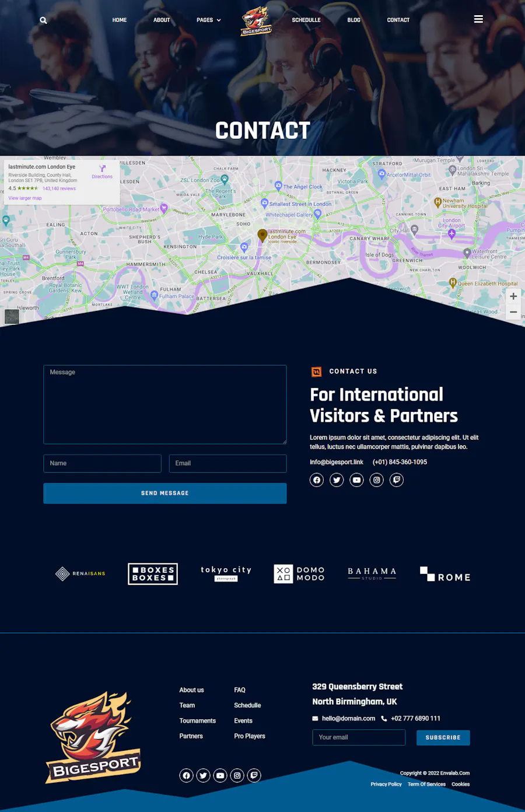Screen dimensions: 525x812
Task: Click the Fulham Palace map marker
Action: point(154,295)
